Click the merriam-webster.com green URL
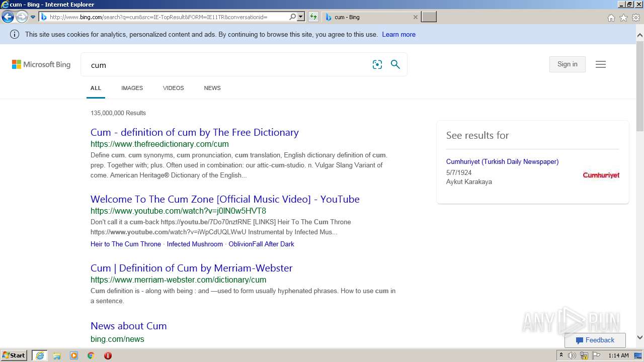The image size is (644, 362). tap(178, 280)
